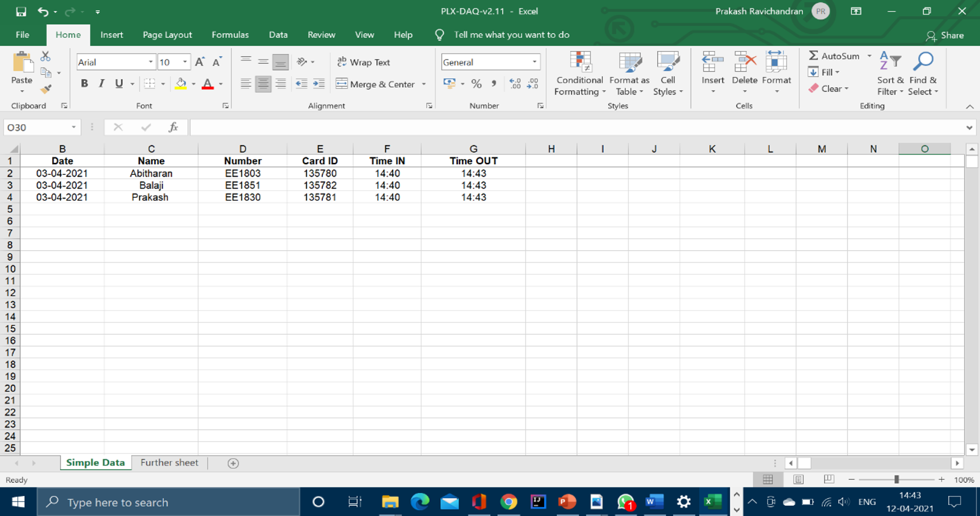Click the Cut scissors icon
Viewport: 980px width, 516px height.
point(46,56)
